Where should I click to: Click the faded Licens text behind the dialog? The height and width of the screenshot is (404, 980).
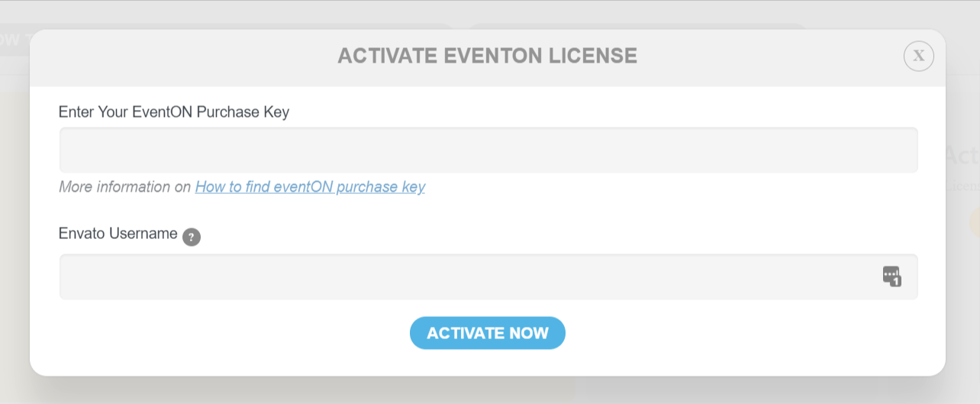click(963, 186)
